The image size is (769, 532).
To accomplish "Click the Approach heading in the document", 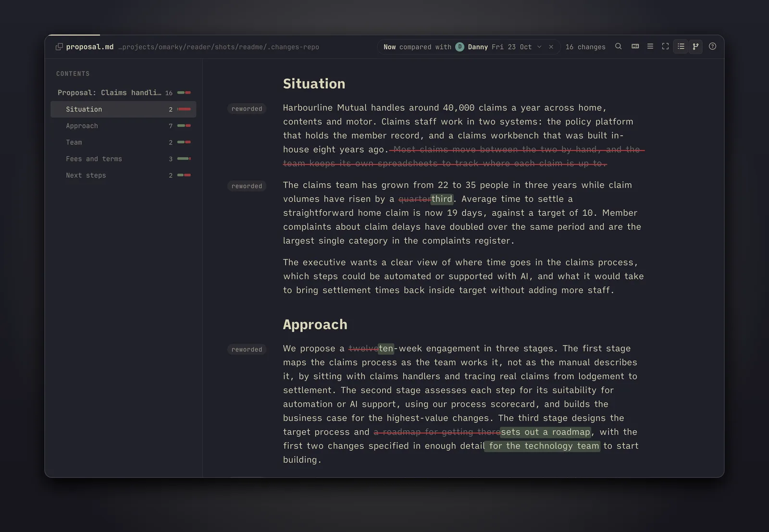I will (315, 324).
